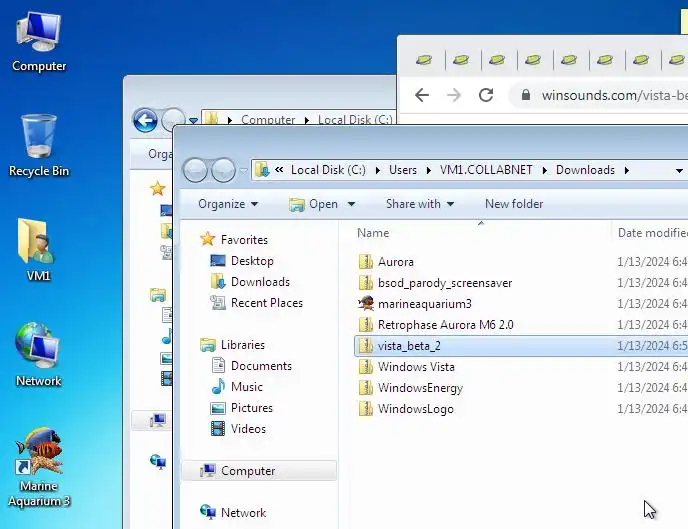The width and height of the screenshot is (688, 529).
Task: Click the Users breadcrumb
Action: [403, 170]
